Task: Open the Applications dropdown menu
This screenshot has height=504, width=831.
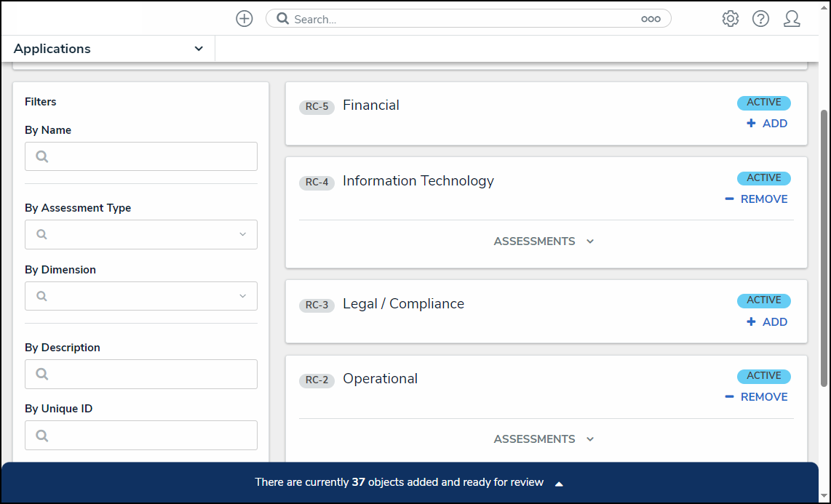Action: 109,49
